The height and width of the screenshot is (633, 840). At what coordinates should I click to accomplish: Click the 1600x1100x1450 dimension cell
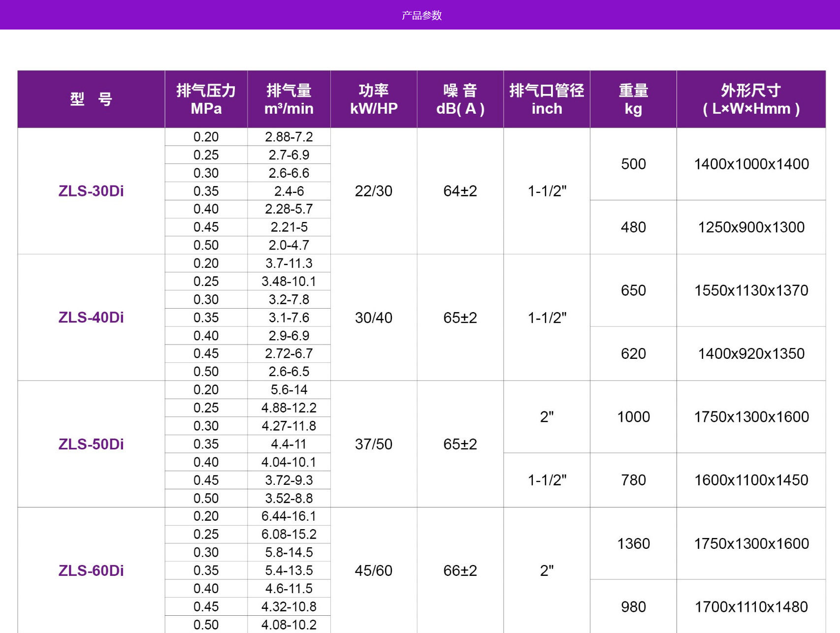coord(751,480)
